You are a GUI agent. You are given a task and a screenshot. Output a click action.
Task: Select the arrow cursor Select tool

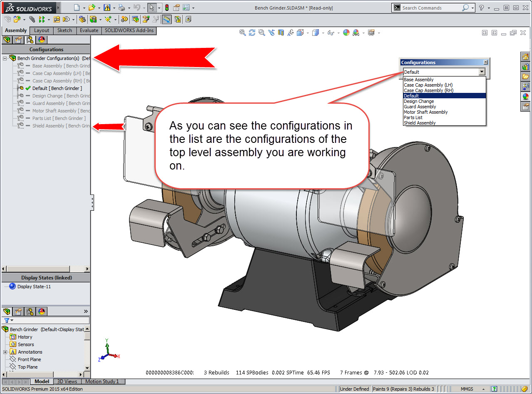(x=152, y=7)
